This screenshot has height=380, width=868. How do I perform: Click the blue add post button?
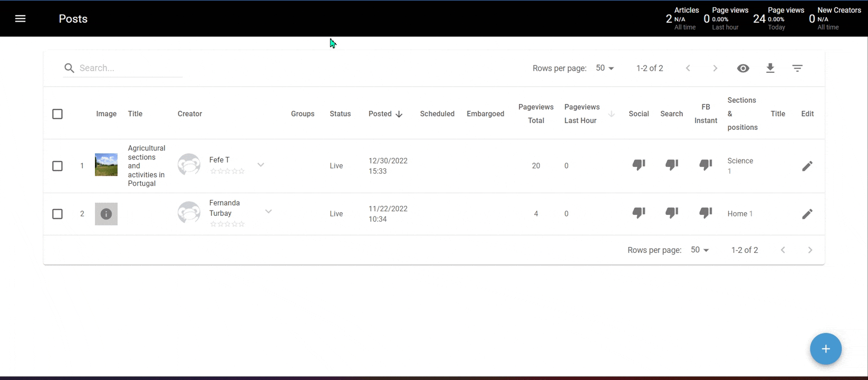825,349
